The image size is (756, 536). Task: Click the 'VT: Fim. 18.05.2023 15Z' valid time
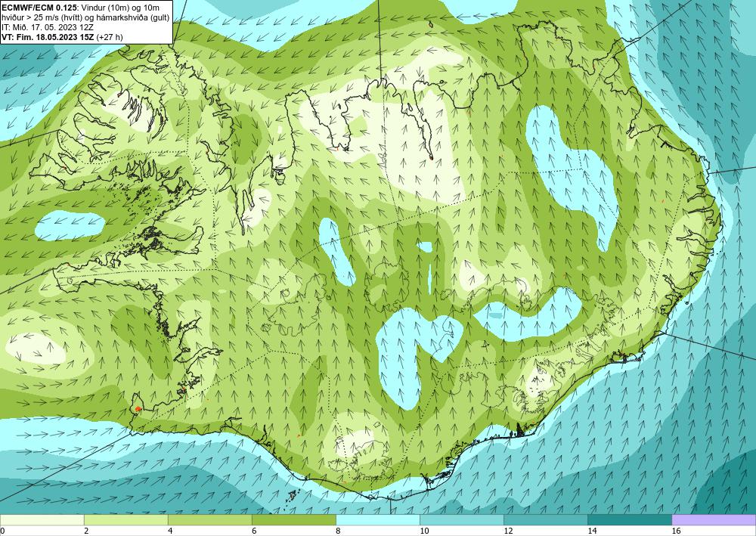coord(48,37)
